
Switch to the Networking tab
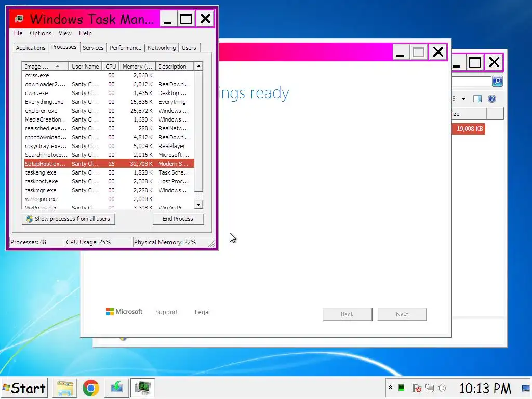pos(162,48)
